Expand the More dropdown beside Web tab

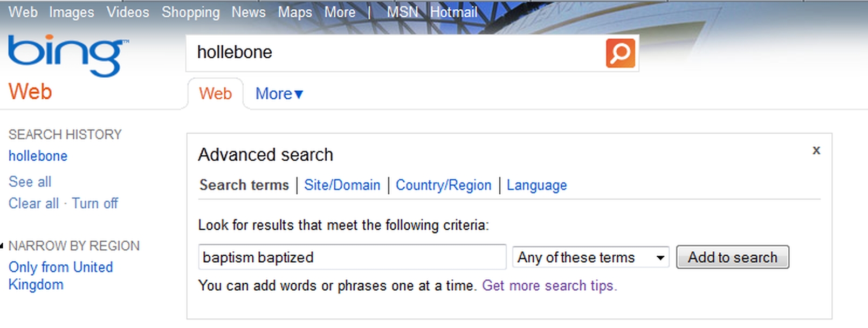coord(279,94)
